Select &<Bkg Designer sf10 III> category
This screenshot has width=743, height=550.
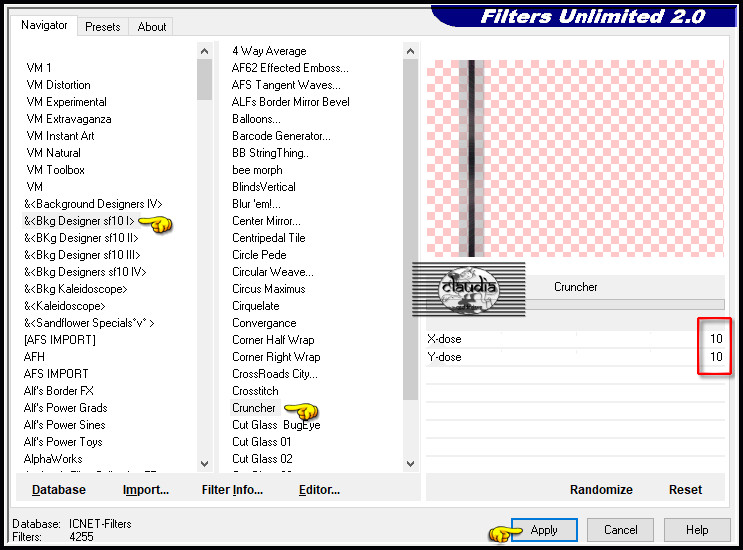pos(82,255)
